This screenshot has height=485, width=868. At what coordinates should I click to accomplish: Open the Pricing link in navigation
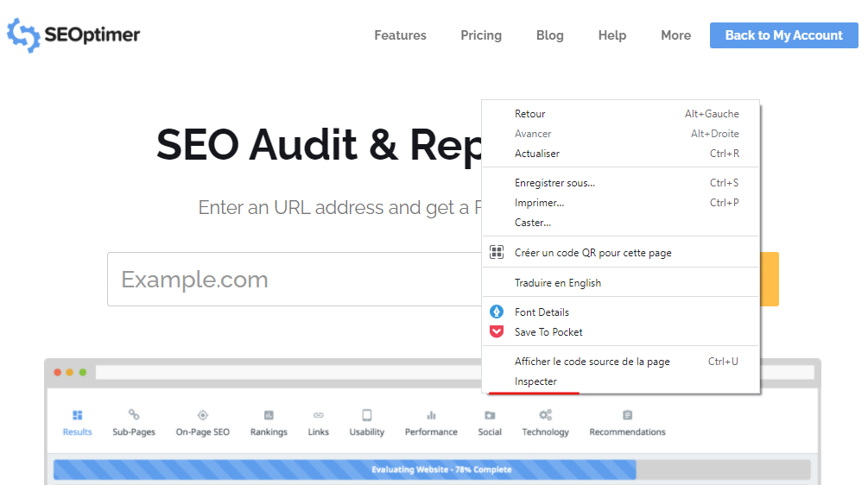coord(481,35)
